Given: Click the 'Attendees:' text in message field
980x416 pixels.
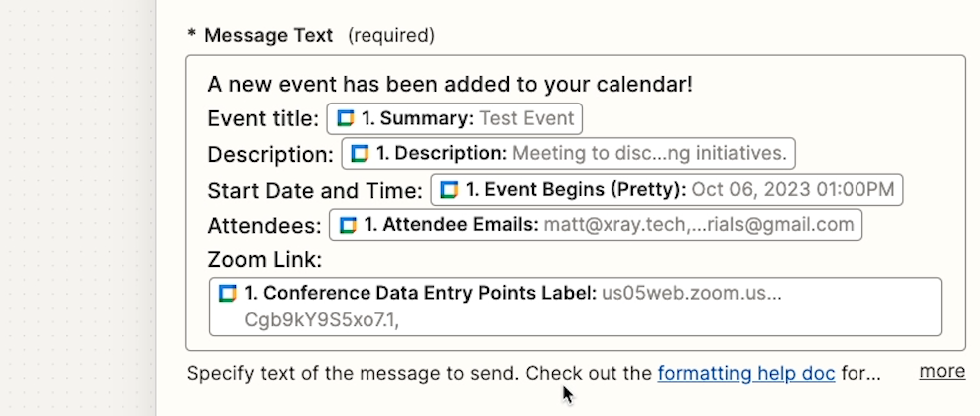Looking at the screenshot, I should tap(264, 226).
